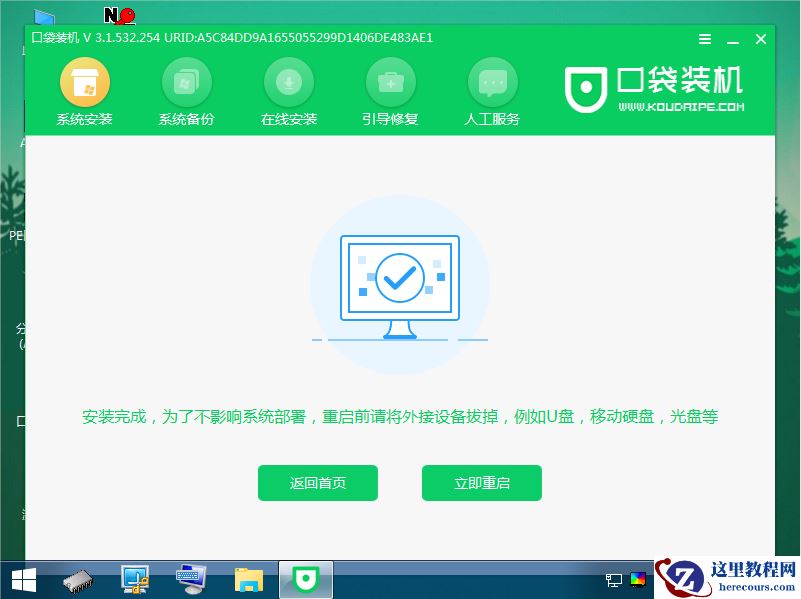This screenshot has width=801, height=599.
Task: Click the color display tray icon
Action: click(x=637, y=579)
